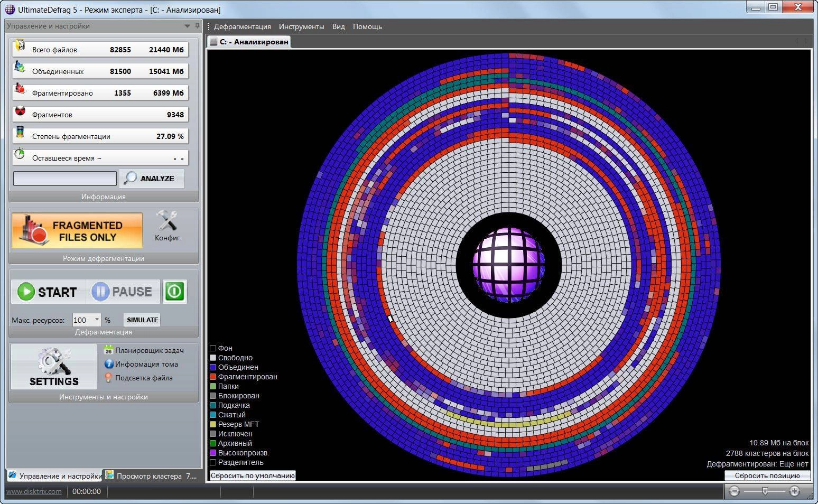The height and width of the screenshot is (504, 818).
Task: Open SETTINGS gears button
Action: click(x=54, y=367)
